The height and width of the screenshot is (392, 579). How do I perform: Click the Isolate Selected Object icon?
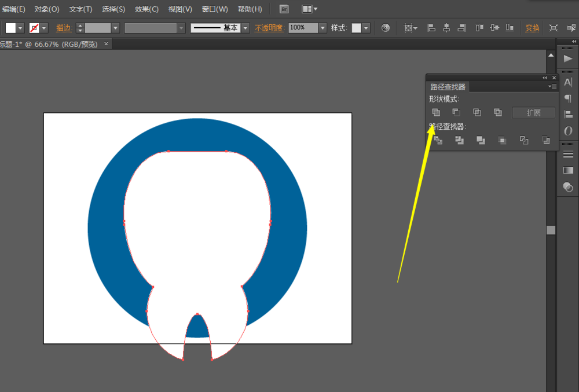554,28
